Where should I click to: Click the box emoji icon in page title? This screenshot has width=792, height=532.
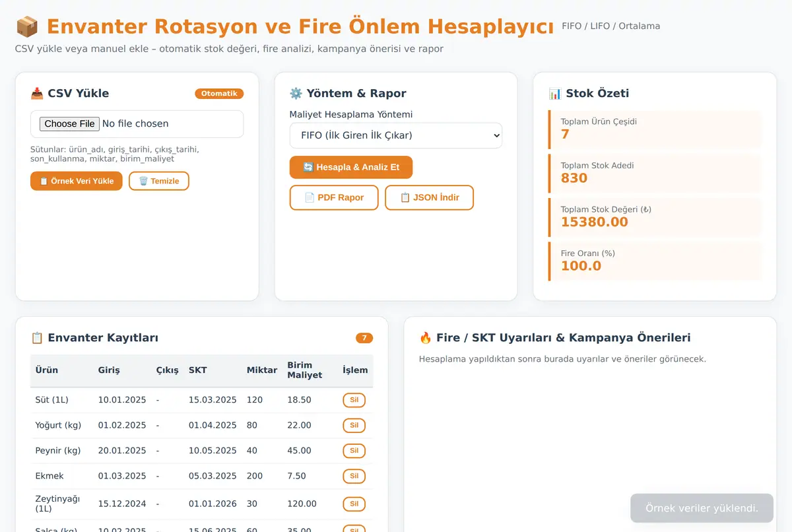click(x=27, y=26)
